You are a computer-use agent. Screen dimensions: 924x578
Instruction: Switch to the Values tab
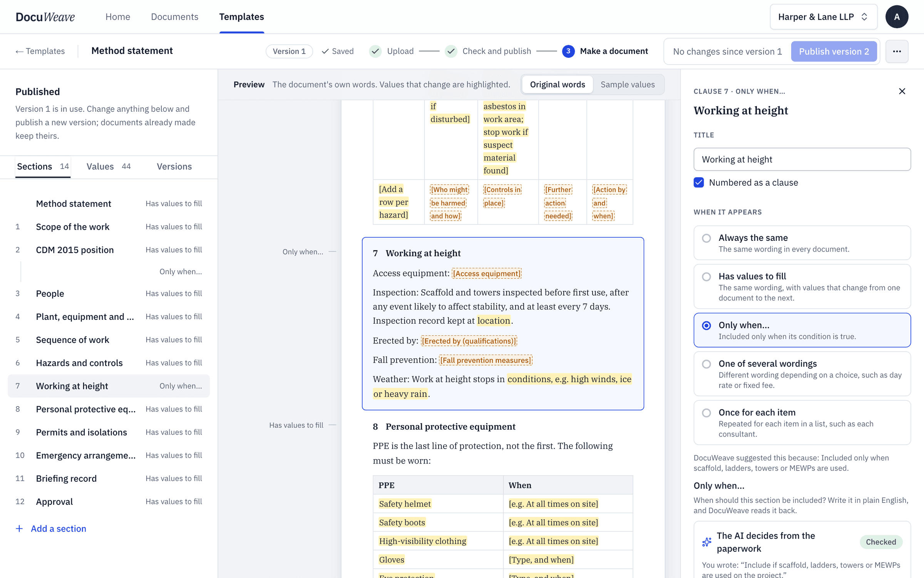[x=108, y=166]
